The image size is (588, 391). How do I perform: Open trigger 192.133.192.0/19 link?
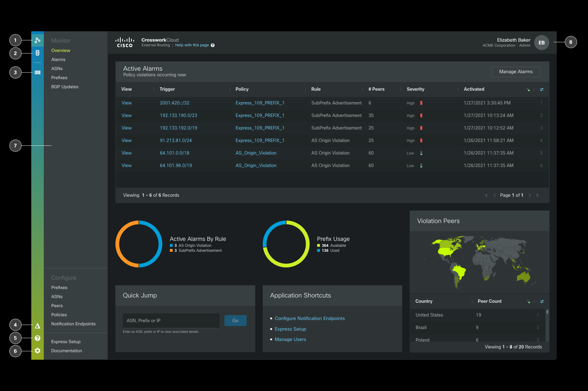[x=179, y=128]
